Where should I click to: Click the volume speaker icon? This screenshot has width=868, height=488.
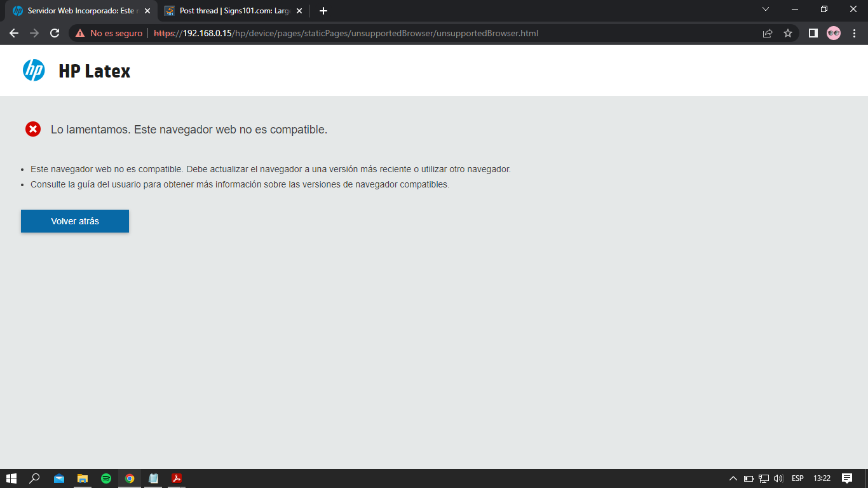click(779, 478)
